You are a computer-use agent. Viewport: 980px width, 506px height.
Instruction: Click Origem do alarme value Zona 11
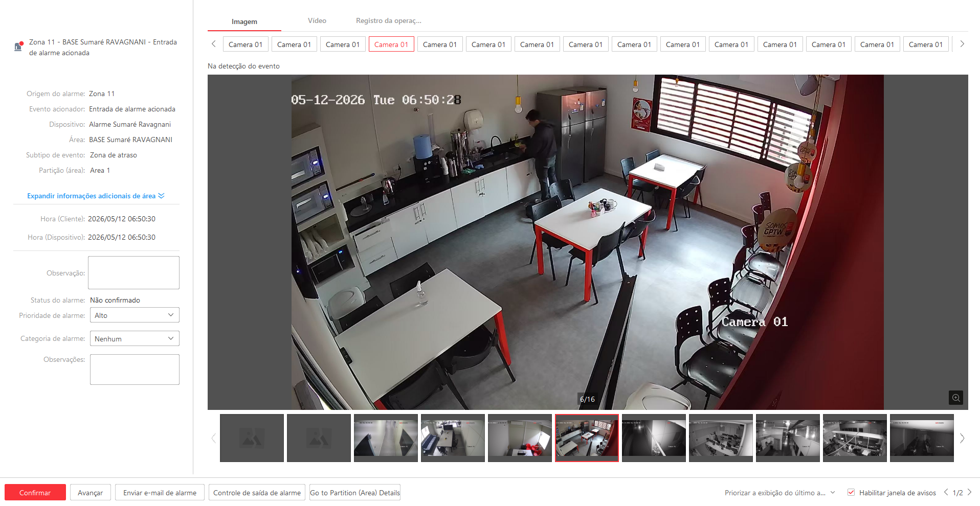click(x=102, y=94)
